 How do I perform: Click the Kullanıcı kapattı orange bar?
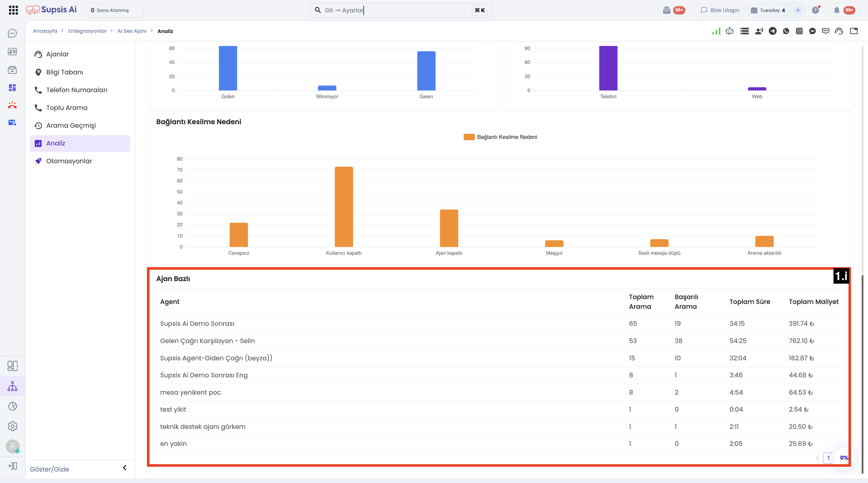tap(344, 207)
